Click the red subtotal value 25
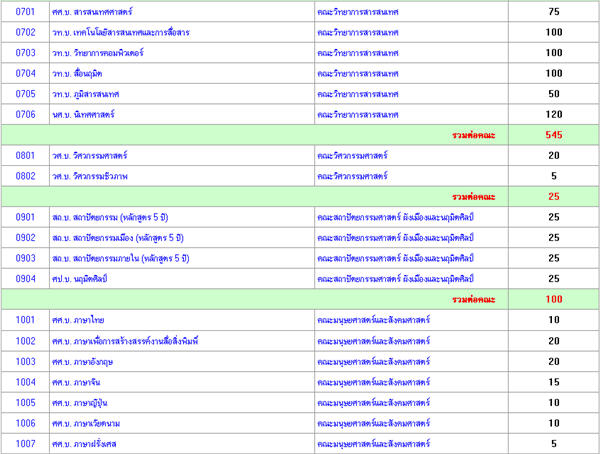600x454 pixels. click(x=553, y=196)
